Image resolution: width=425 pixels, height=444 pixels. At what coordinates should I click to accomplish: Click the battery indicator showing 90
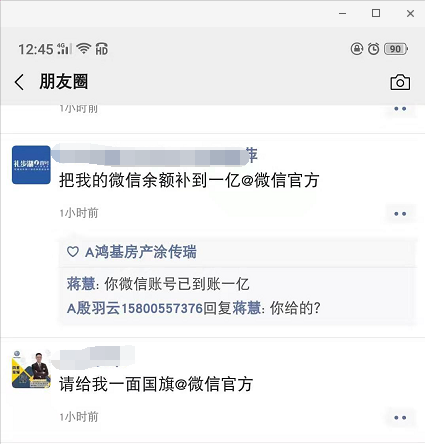pos(396,49)
